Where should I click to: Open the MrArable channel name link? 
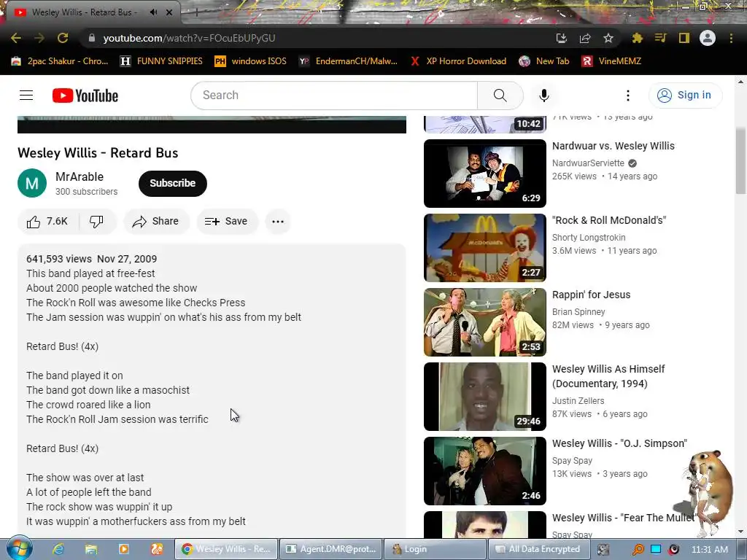80,176
